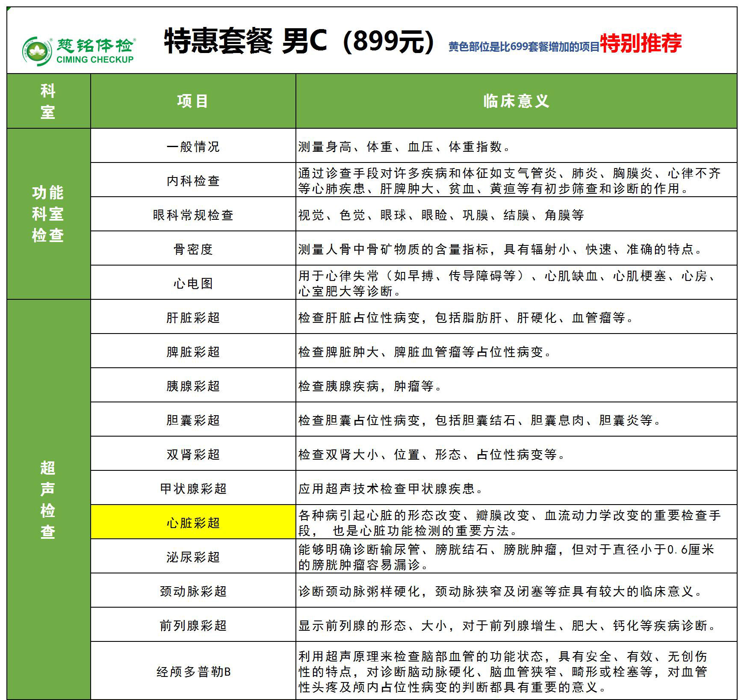
Task: Select the 甲状腺彩超 item cell
Action: point(193,488)
